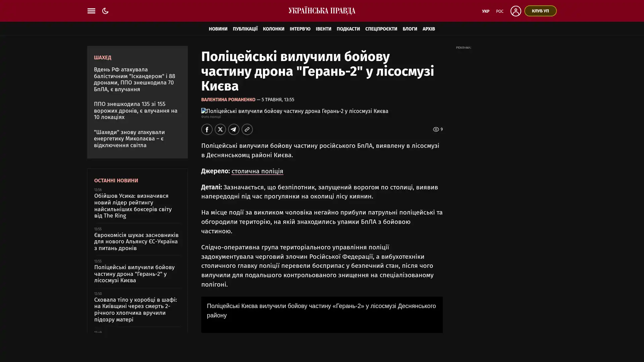Open Усик boxer ranking news item
The height and width of the screenshot is (362, 644).
[x=133, y=206]
